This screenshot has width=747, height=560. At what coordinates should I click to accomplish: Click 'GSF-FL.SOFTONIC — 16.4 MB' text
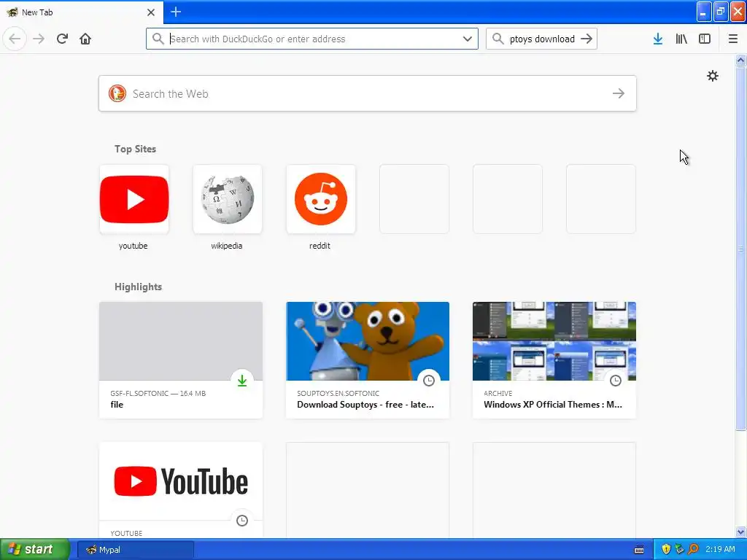pos(158,393)
